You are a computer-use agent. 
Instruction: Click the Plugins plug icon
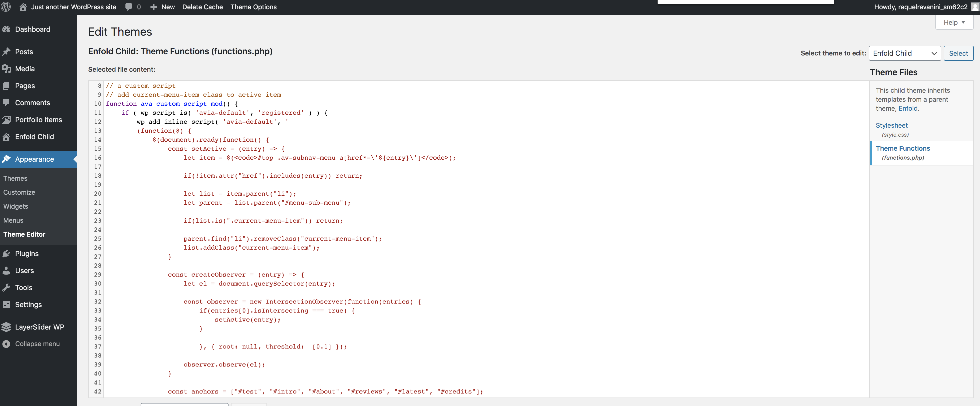pyautogui.click(x=6, y=254)
